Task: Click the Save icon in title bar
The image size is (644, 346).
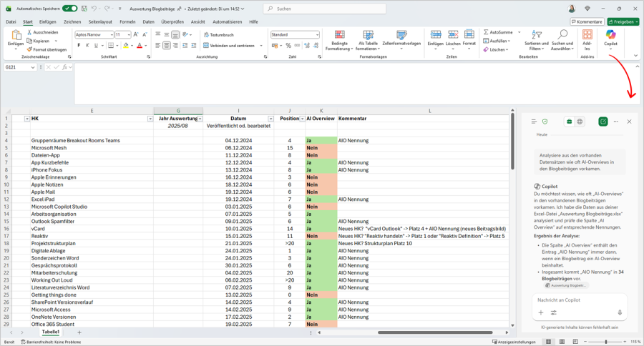Action: (x=84, y=8)
